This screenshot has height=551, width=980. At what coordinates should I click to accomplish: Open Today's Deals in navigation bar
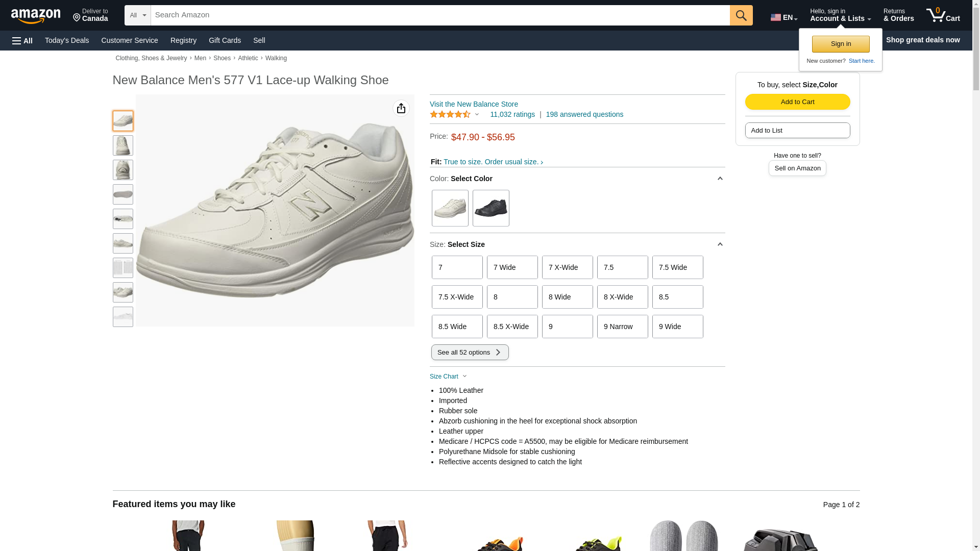pyautogui.click(x=67, y=40)
